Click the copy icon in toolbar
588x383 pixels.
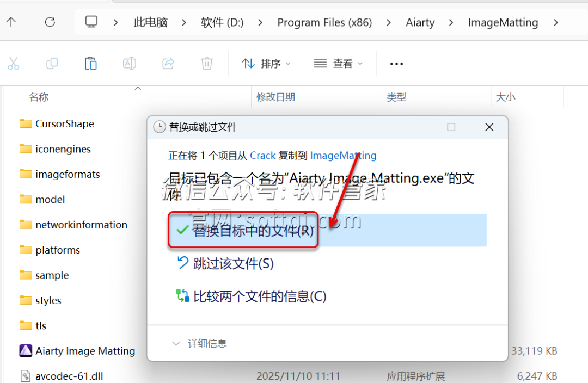[x=52, y=64]
